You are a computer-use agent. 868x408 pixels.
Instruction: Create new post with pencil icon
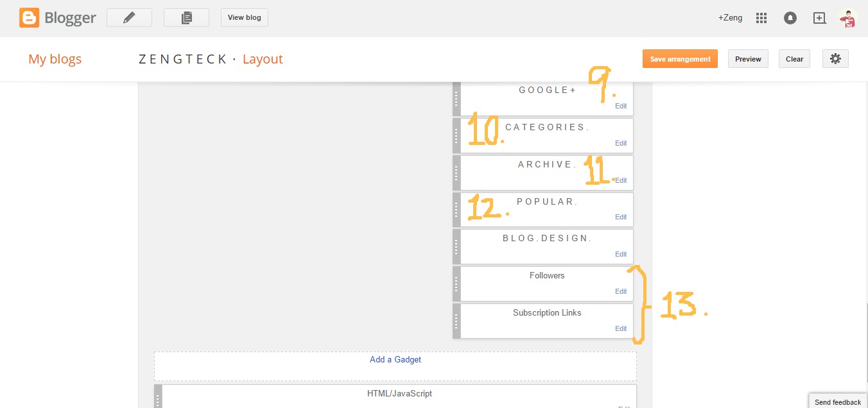point(129,18)
